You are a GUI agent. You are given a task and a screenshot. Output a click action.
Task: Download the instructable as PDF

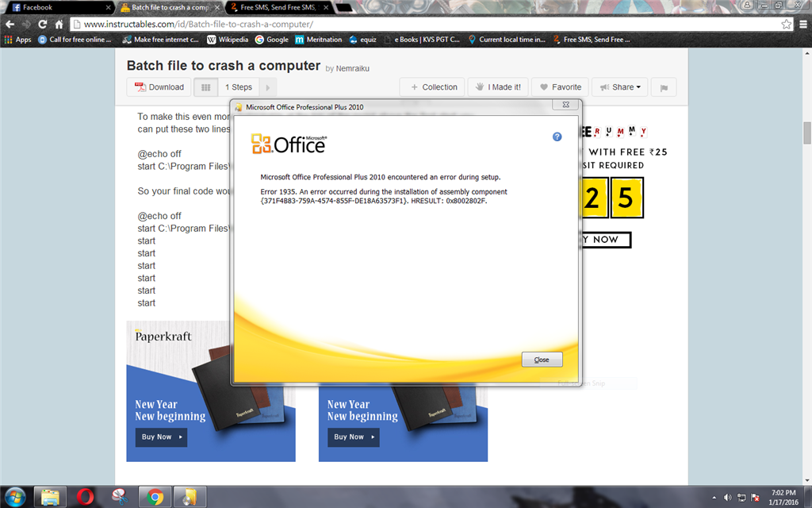click(x=159, y=87)
